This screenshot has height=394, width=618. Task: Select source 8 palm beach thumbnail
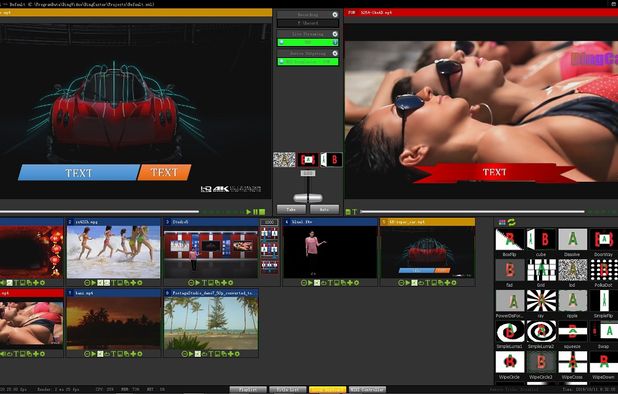click(x=211, y=323)
